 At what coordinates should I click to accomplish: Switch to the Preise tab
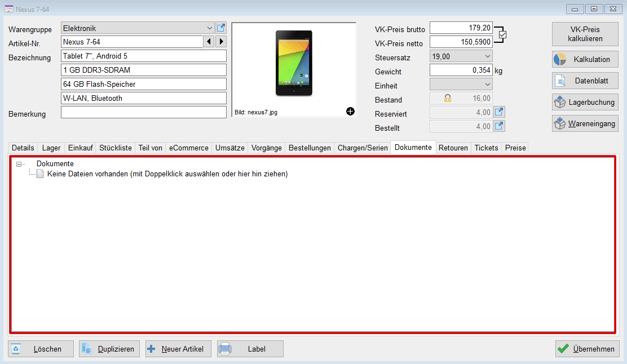[x=515, y=148]
